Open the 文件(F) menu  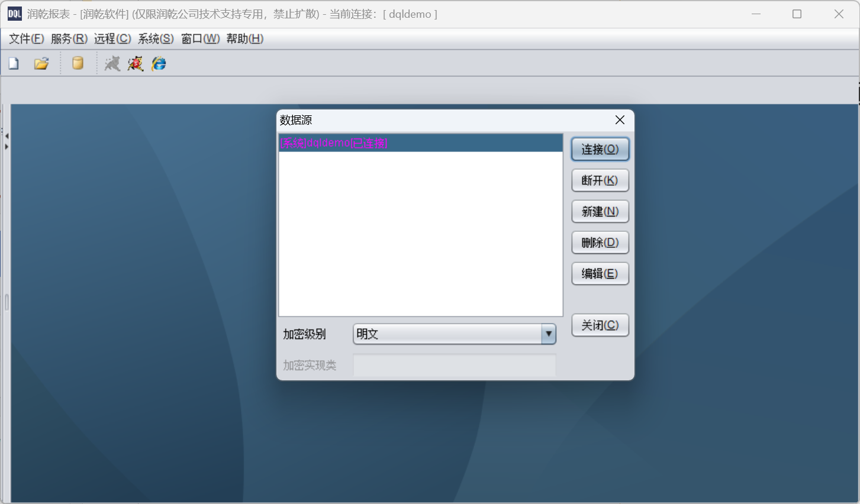pos(27,38)
